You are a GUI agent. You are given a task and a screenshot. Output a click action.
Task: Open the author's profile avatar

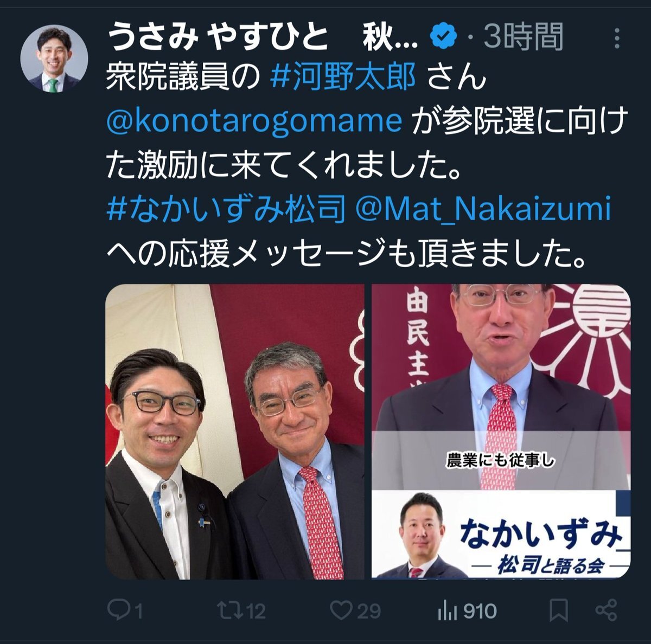coord(54,59)
